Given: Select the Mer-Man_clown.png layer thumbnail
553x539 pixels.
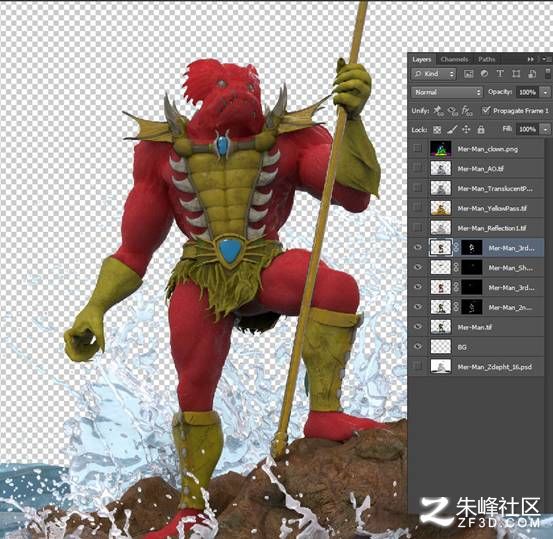Looking at the screenshot, I should [440, 149].
